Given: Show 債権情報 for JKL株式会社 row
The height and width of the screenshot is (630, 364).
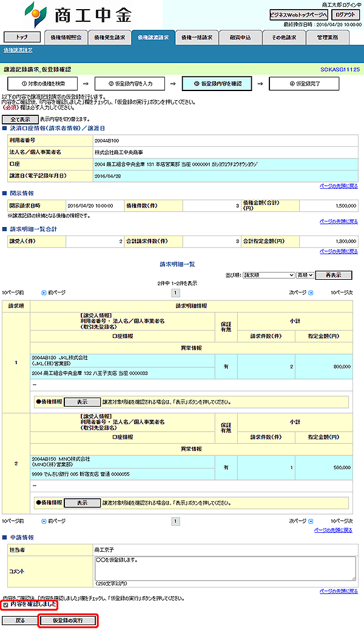Looking at the screenshot, I should click(83, 402).
